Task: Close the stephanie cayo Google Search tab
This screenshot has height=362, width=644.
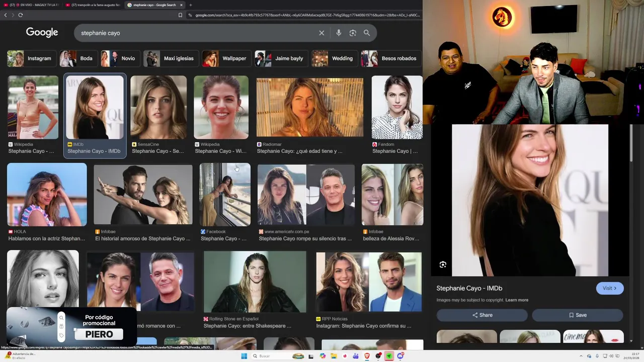Action: pos(181,5)
